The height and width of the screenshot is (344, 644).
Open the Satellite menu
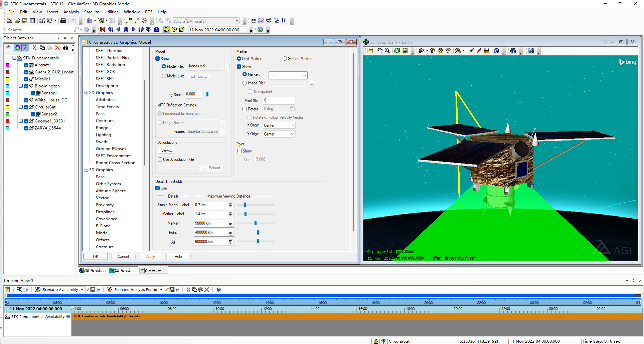92,12
